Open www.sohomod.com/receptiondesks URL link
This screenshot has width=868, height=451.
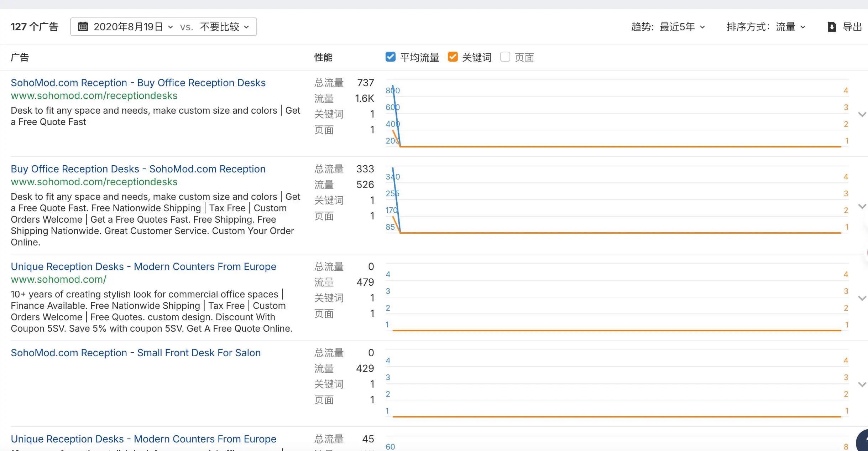click(x=94, y=95)
